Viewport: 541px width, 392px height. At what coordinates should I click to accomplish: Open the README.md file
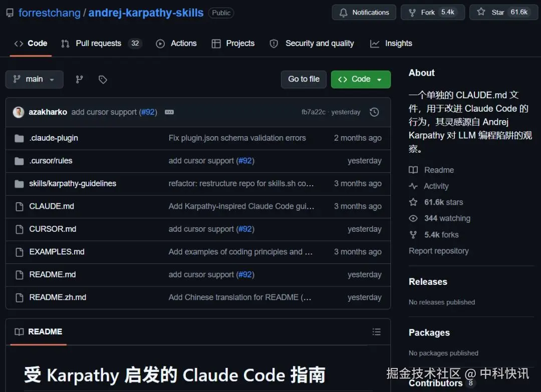(x=53, y=274)
